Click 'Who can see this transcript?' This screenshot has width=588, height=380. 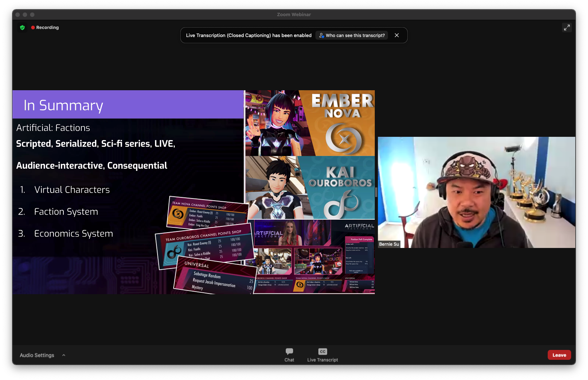352,35
